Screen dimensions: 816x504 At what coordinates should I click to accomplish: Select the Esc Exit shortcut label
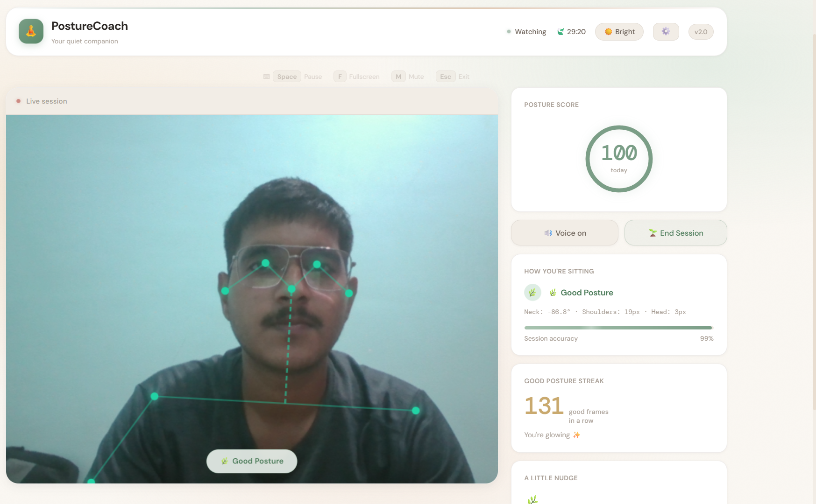click(463, 76)
